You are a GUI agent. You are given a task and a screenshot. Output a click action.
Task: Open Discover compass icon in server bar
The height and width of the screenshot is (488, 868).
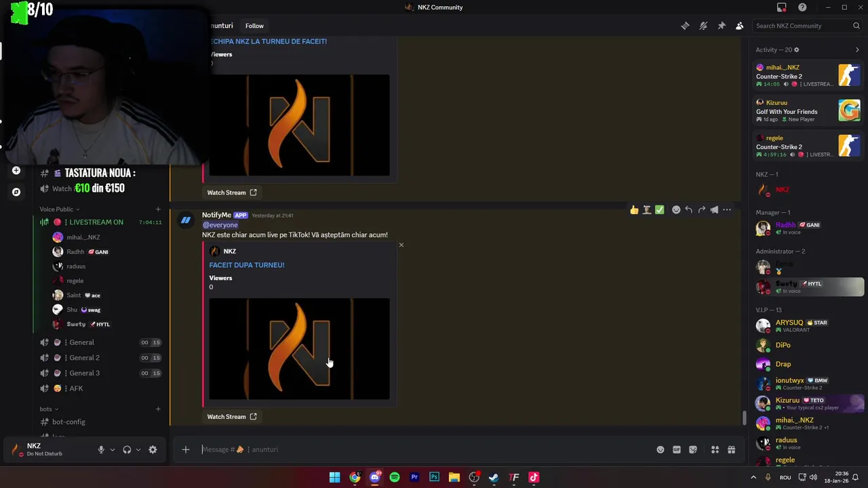tap(16, 192)
